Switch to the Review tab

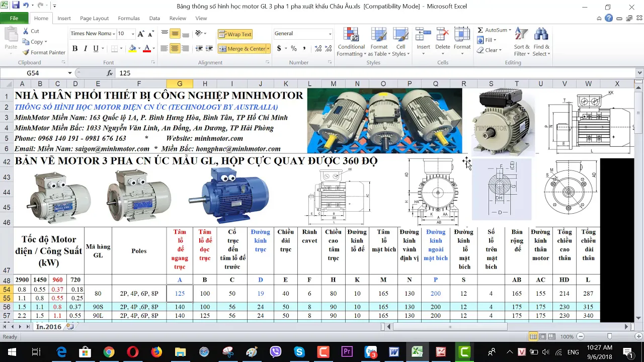tap(178, 18)
